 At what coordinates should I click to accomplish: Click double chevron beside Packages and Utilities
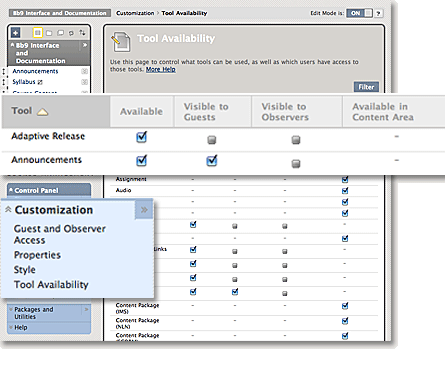click(86, 309)
